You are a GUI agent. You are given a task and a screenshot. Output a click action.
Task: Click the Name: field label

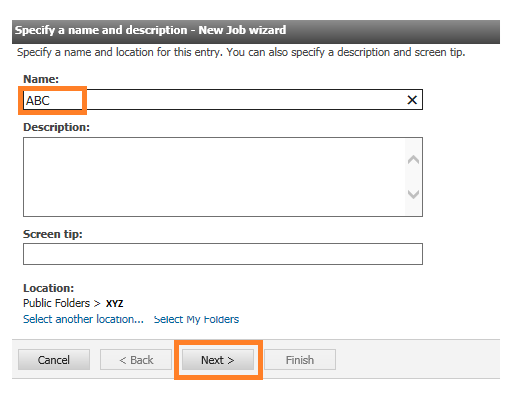pos(41,79)
